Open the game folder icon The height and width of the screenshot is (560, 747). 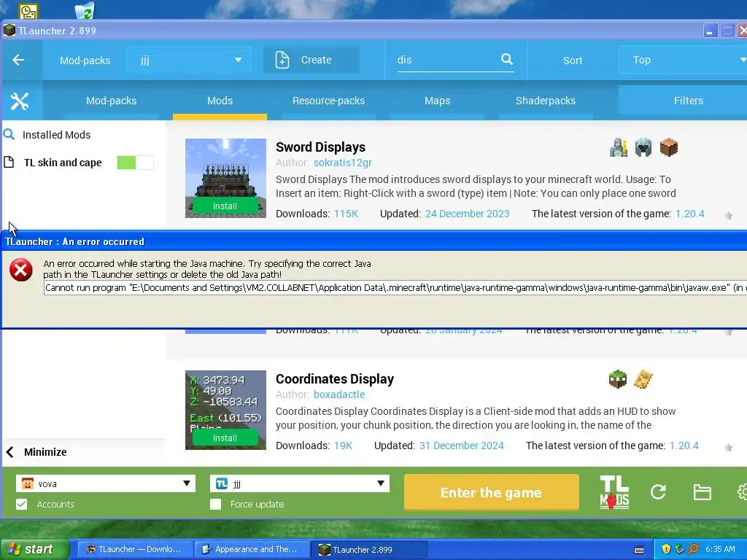[703, 492]
